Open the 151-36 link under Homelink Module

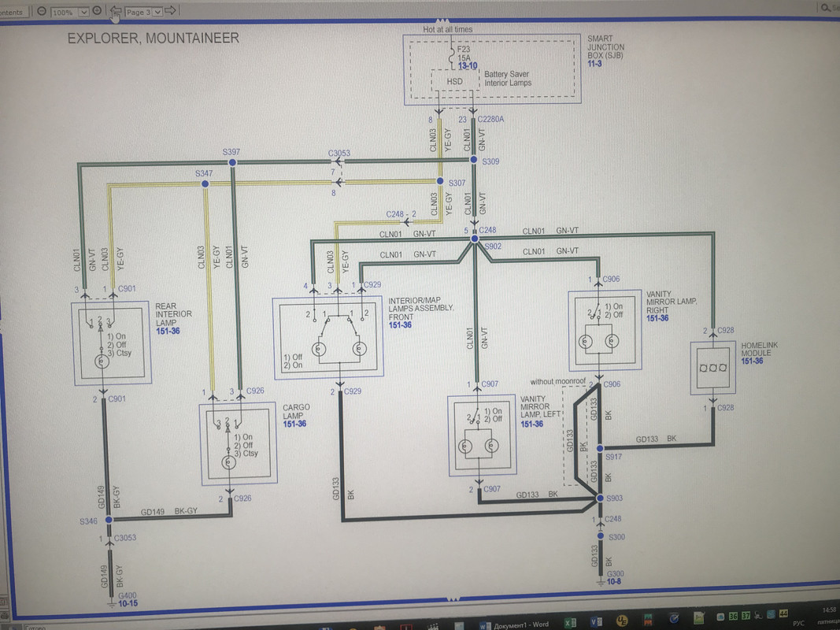click(752, 361)
